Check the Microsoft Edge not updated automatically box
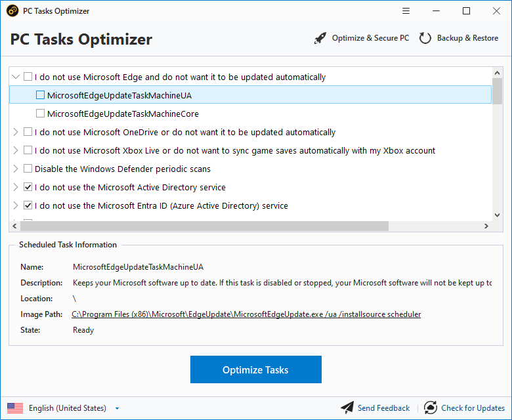The image size is (512, 420). 28,77
